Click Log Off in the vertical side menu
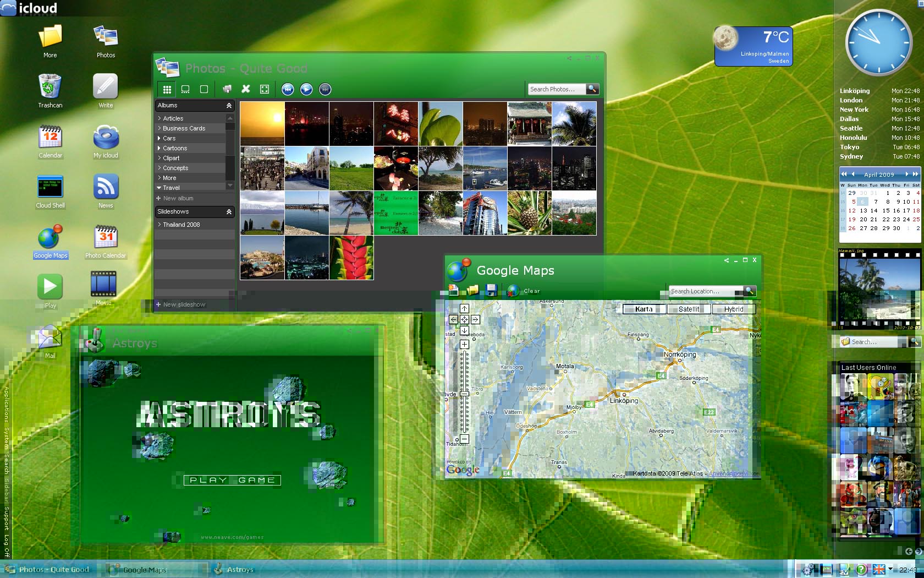Viewport: 924px width, 578px height. (x=7, y=547)
